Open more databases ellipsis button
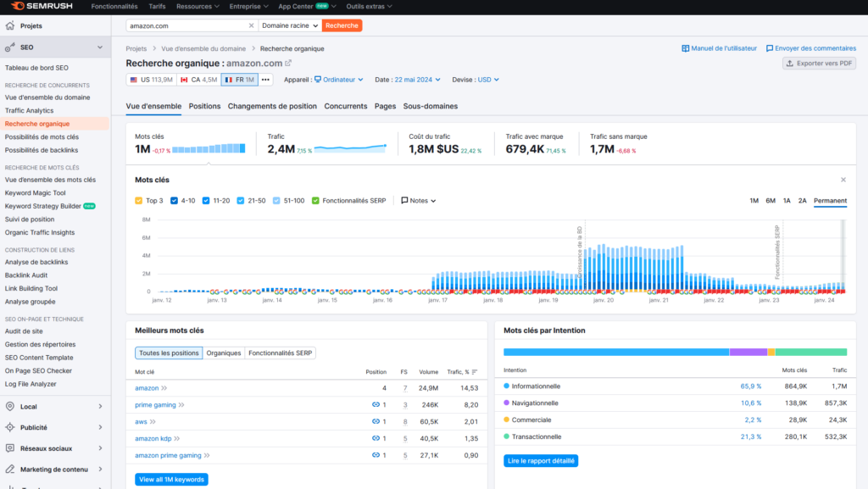868x489 pixels. pyautogui.click(x=265, y=80)
